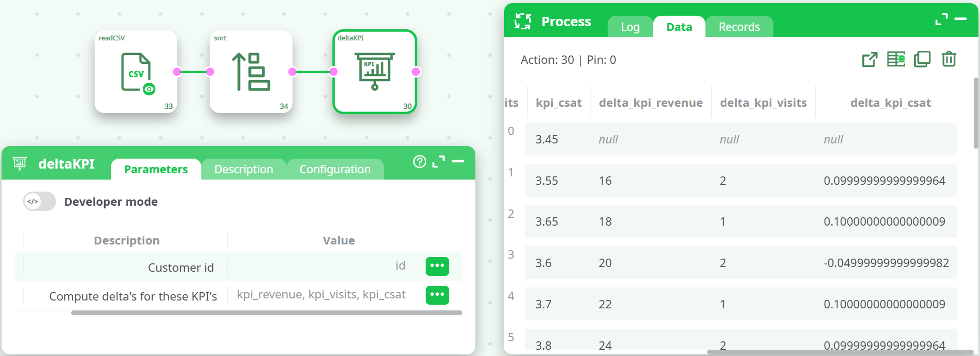Expand the deltaKPI panel to fullscreen
This screenshot has height=356, width=980.
[x=439, y=162]
